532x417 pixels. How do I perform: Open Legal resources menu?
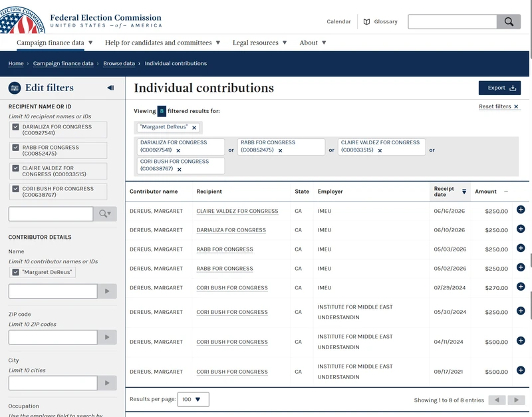pos(259,43)
